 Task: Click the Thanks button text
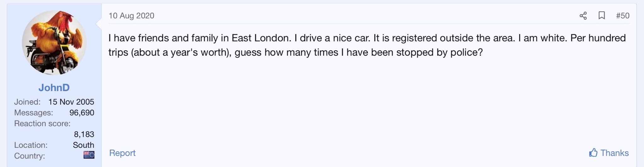tap(614, 153)
